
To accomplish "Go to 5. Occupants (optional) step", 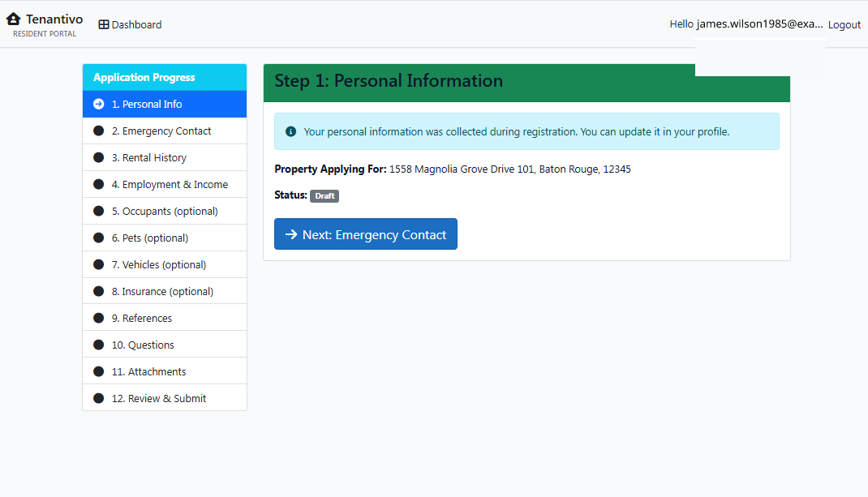I will tap(165, 211).
